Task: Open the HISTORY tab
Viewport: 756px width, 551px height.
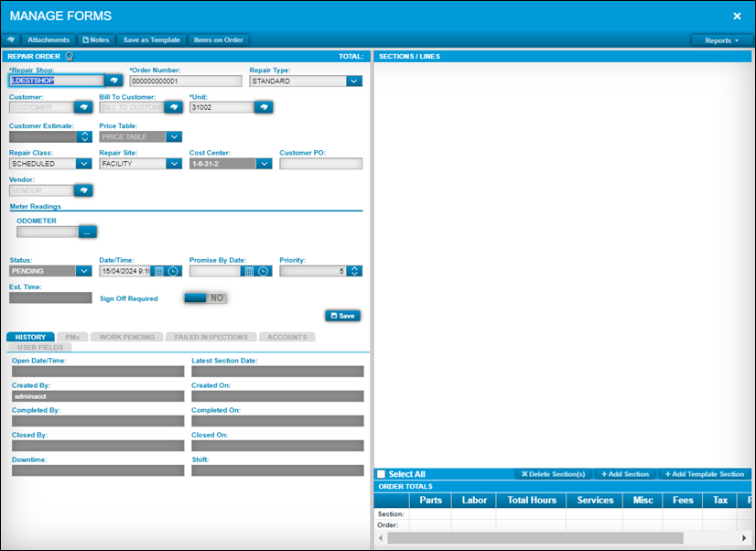Action: pyautogui.click(x=30, y=336)
